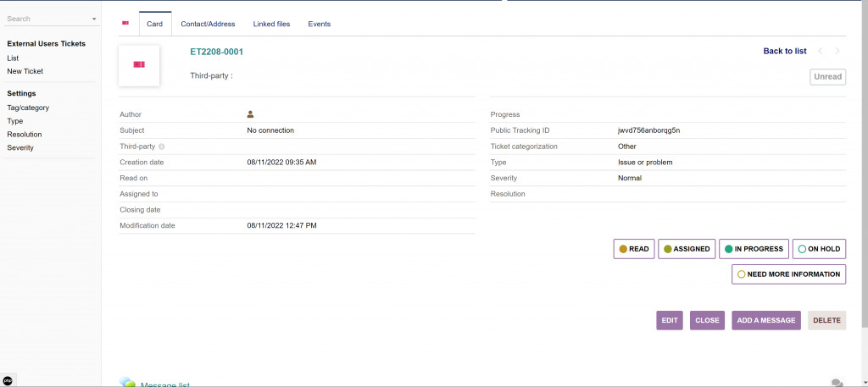Click the author user icon

[x=250, y=114]
